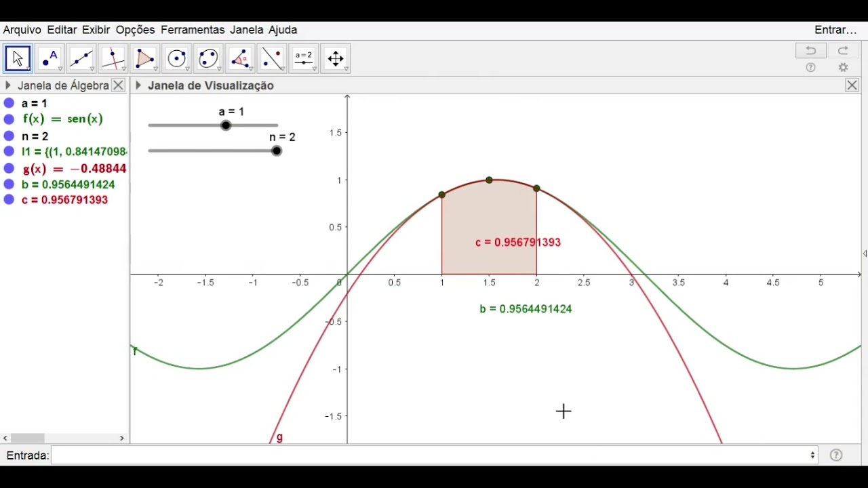Viewport: 868px width, 488px height.
Task: Select the graph point at x = 1
Action: pos(442,195)
